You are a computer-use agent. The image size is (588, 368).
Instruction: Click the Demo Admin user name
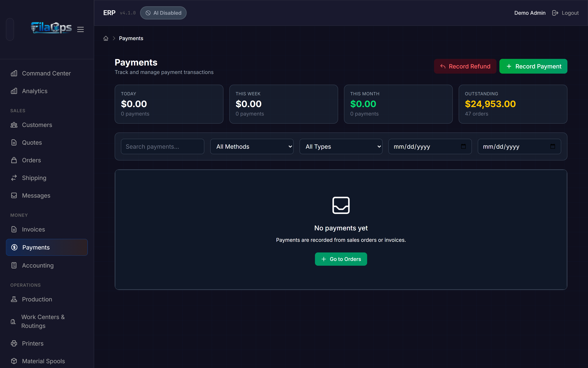(530, 13)
